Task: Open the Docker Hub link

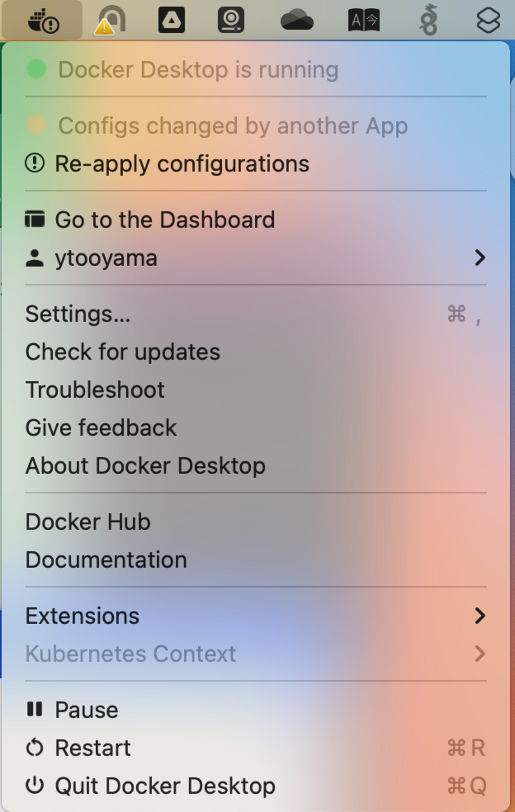Action: tap(88, 522)
